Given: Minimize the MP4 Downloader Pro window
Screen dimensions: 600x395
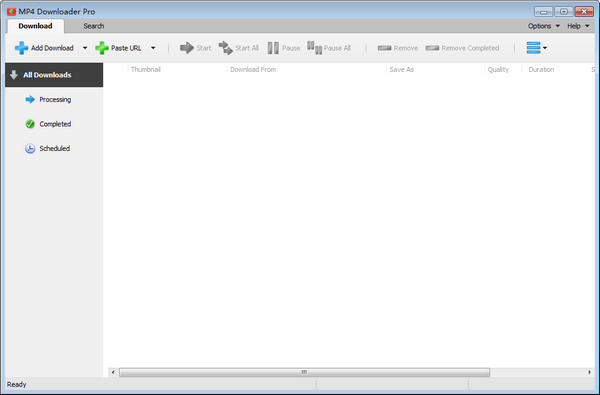Looking at the screenshot, I should pos(543,11).
